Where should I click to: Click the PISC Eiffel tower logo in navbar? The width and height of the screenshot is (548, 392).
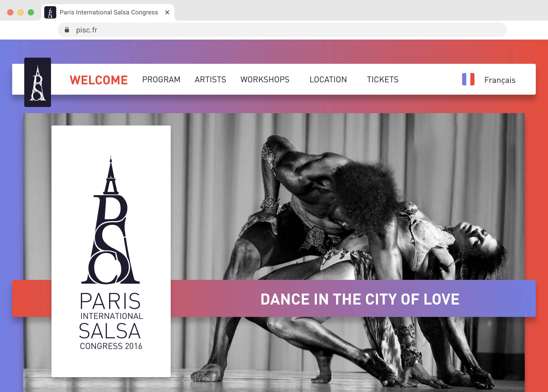point(38,82)
